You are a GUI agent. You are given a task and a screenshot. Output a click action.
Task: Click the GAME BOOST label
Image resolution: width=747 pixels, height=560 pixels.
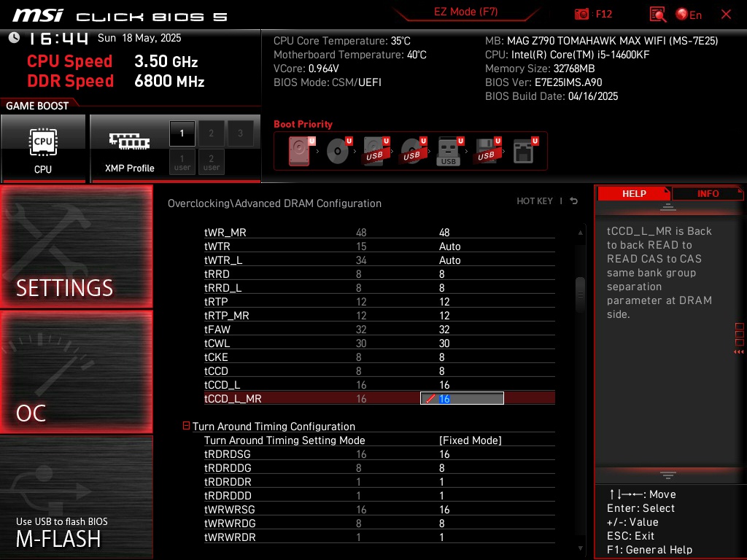tap(37, 106)
